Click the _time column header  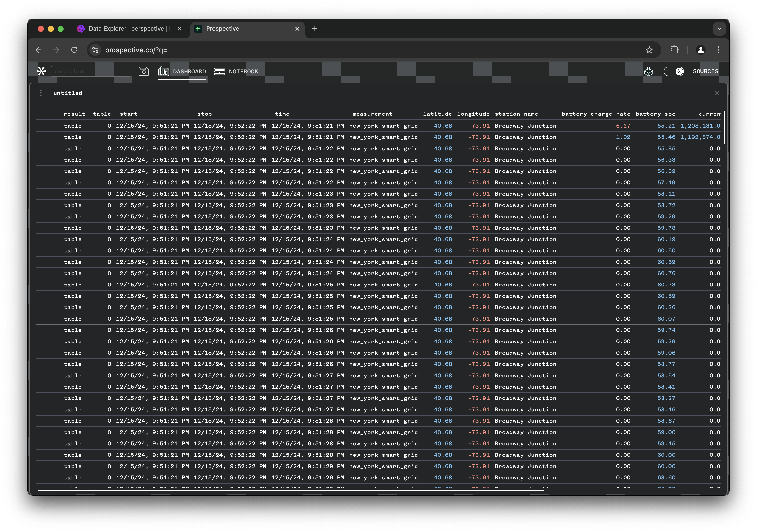(x=280, y=114)
